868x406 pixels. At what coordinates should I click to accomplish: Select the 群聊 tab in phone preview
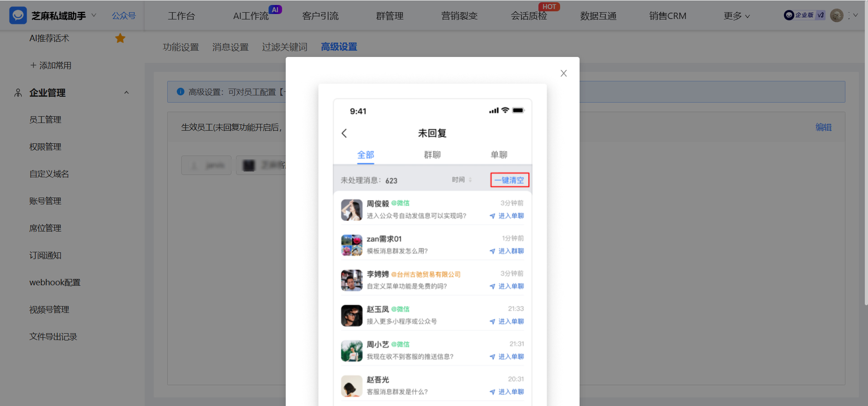[x=432, y=155]
